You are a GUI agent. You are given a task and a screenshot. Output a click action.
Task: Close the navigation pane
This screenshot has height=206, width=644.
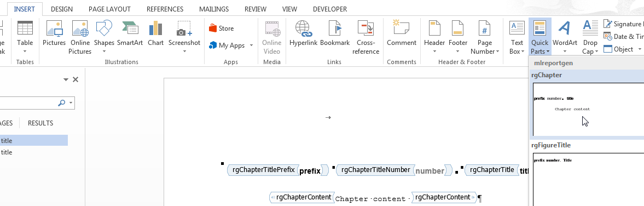click(76, 80)
